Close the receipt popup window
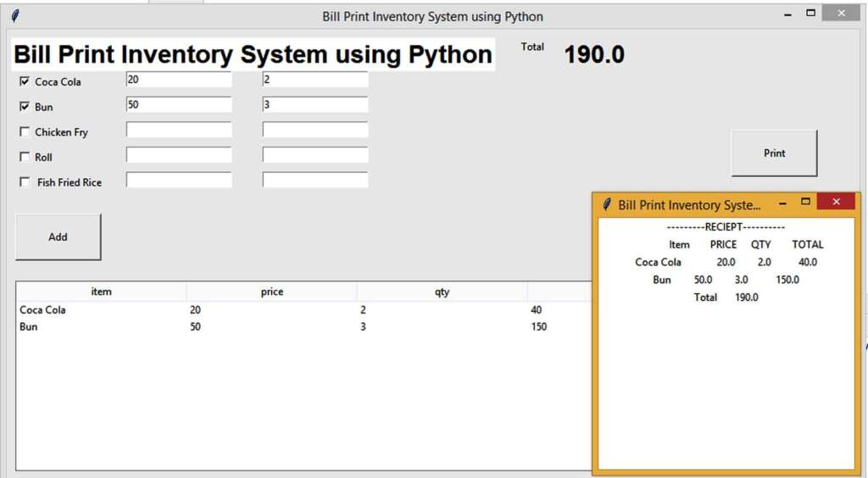This screenshot has width=868, height=478. coord(837,202)
